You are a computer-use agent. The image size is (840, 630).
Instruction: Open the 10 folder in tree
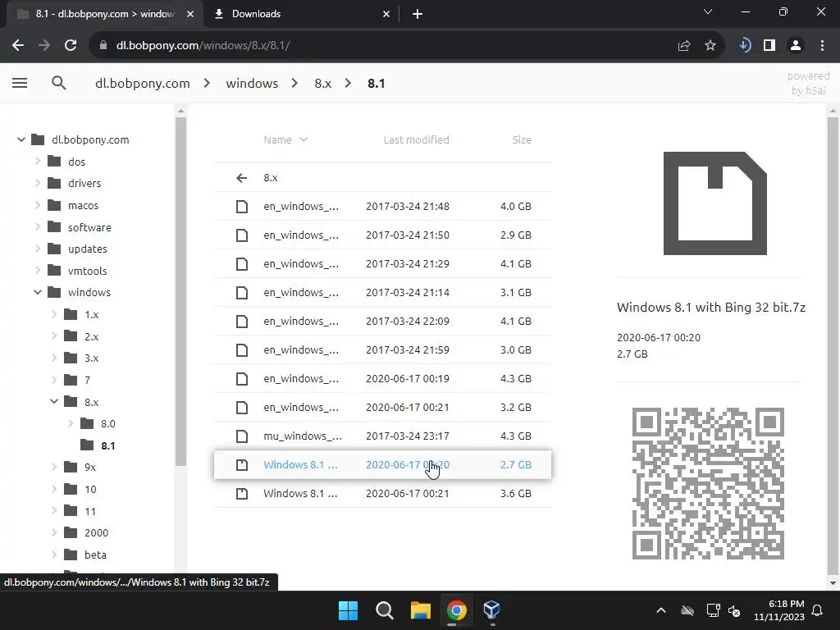90,489
